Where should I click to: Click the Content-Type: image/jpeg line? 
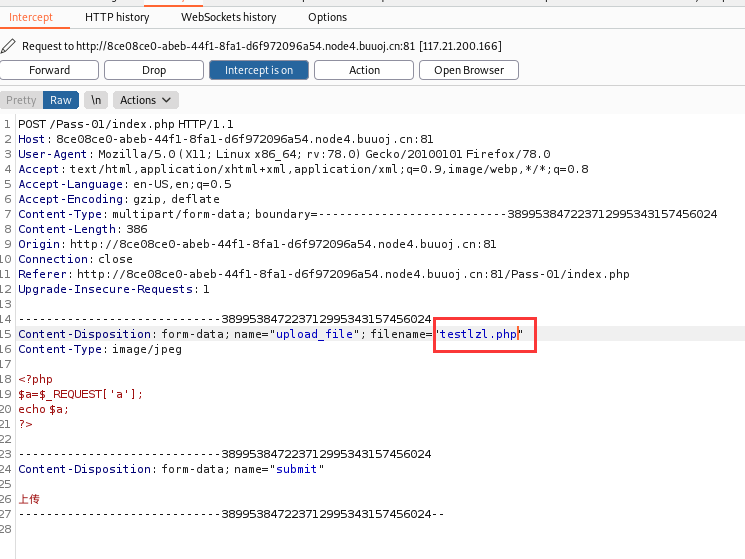pos(100,350)
